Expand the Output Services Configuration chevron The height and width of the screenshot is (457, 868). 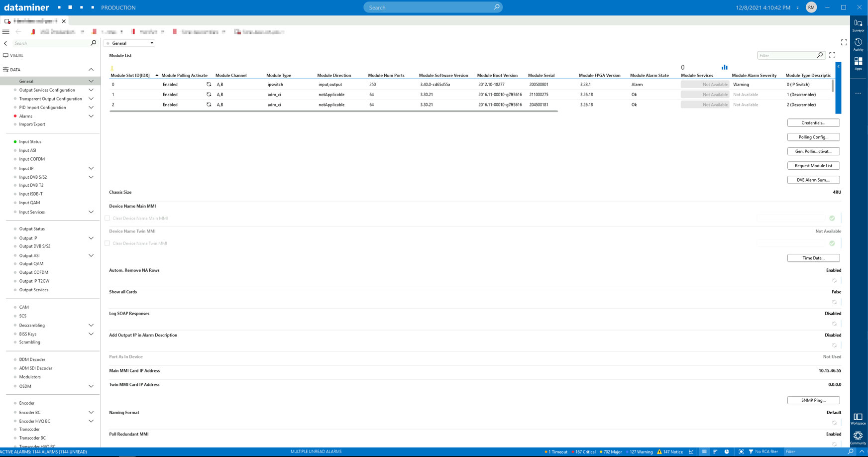coord(91,90)
